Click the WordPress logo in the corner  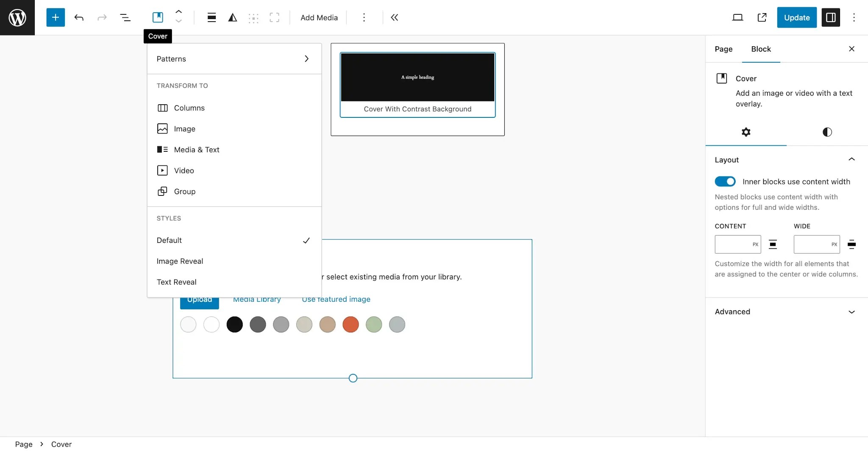(x=17, y=17)
